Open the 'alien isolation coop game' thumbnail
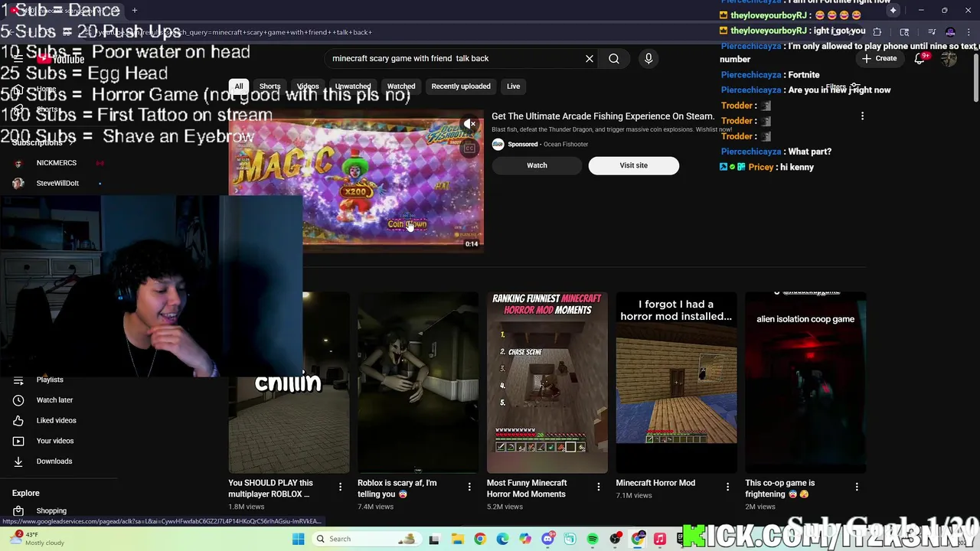The width and height of the screenshot is (980, 551). pyautogui.click(x=805, y=383)
